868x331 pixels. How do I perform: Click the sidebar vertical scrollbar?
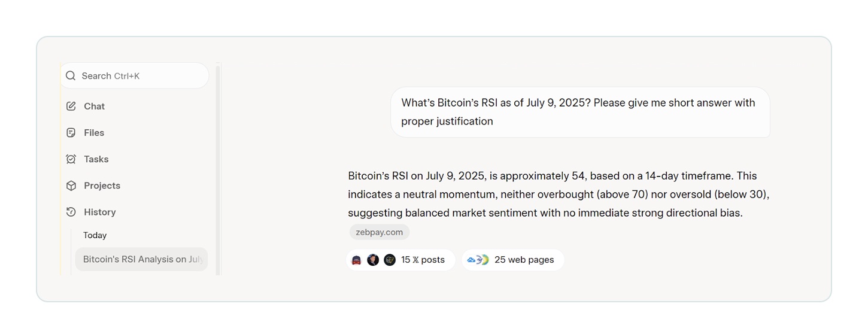(218, 168)
